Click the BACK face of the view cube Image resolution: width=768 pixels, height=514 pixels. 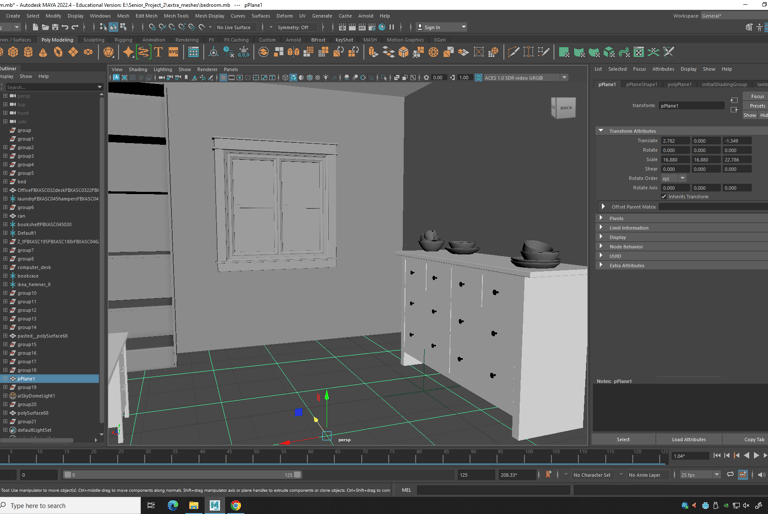[566, 108]
